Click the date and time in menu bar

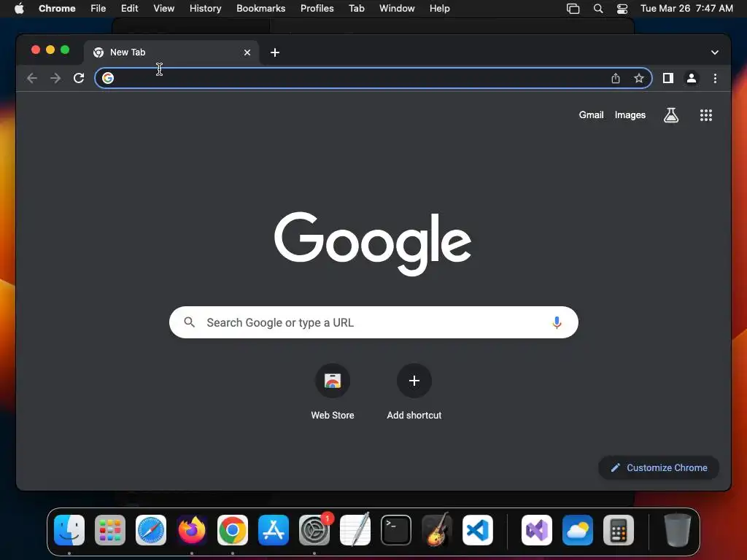click(686, 9)
